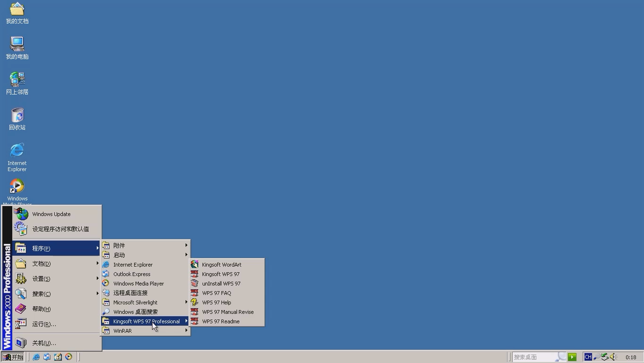Open WPS 97 Help from the submenu
644x363 pixels.
coord(227,302)
